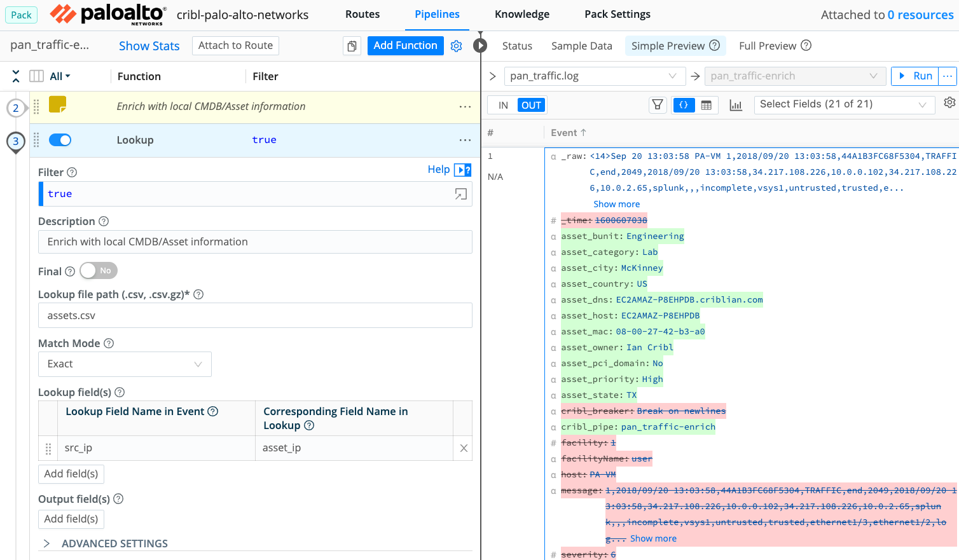Open Run options ellipsis menu
959x560 pixels.
[948, 76]
